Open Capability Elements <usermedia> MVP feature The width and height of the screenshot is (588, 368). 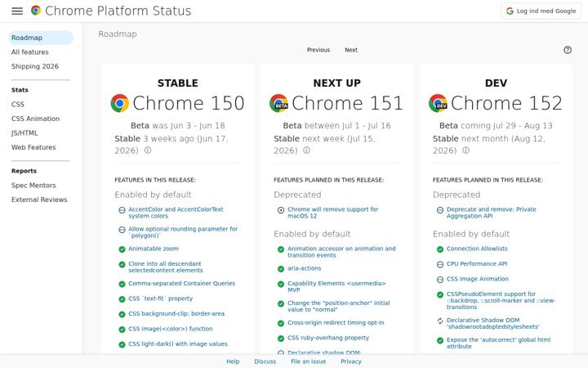click(x=336, y=286)
